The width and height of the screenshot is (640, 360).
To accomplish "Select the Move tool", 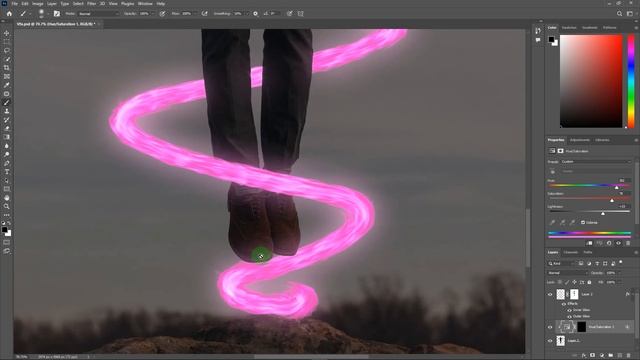I will coord(7,33).
